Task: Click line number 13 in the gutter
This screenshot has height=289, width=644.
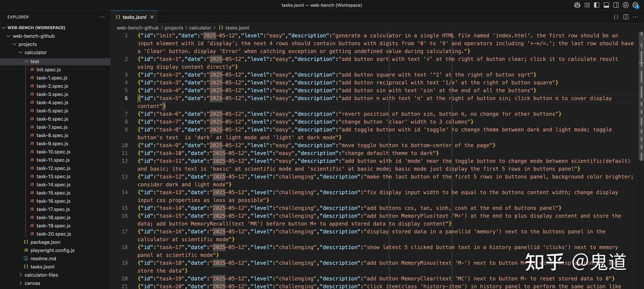Action: 125,176
